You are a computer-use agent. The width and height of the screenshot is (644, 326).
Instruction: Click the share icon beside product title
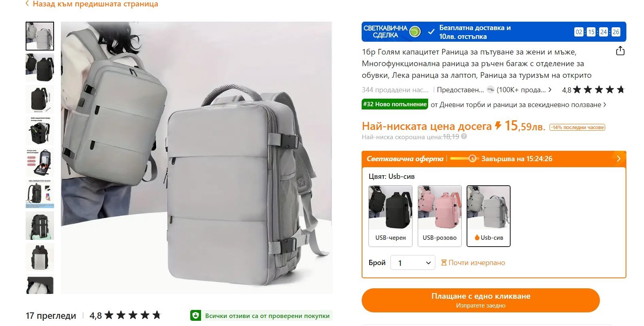[x=620, y=51]
